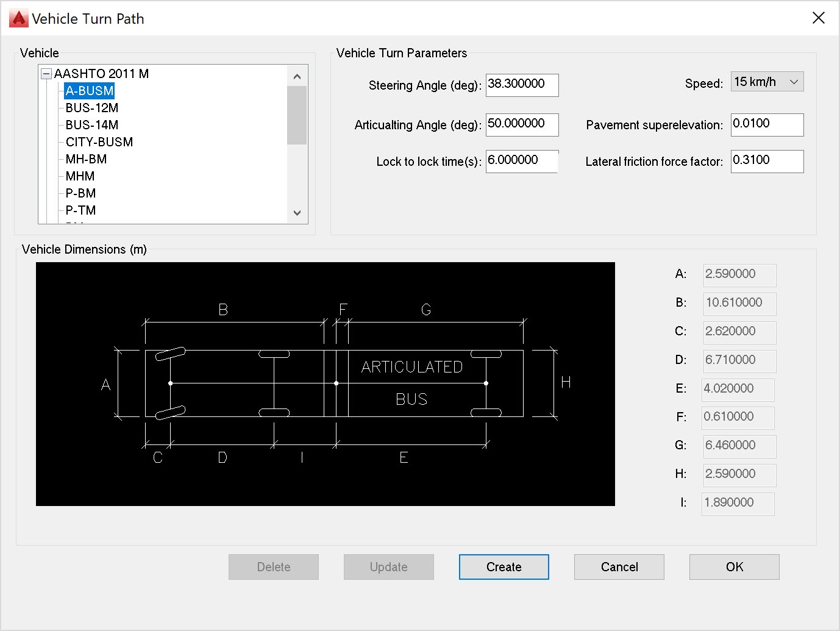This screenshot has width=840, height=631.
Task: Select the P-BM vehicle
Action: [x=80, y=193]
